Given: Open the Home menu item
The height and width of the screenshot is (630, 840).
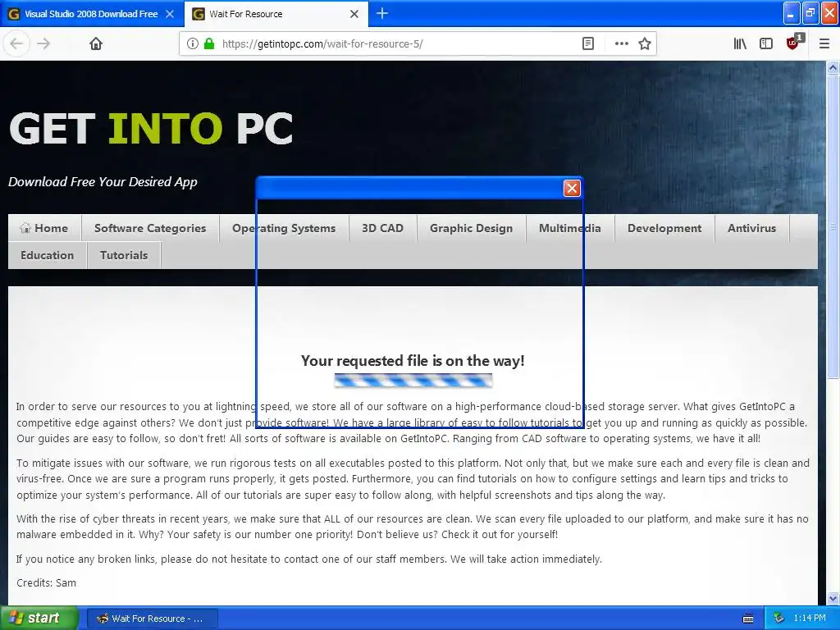Looking at the screenshot, I should 44,228.
